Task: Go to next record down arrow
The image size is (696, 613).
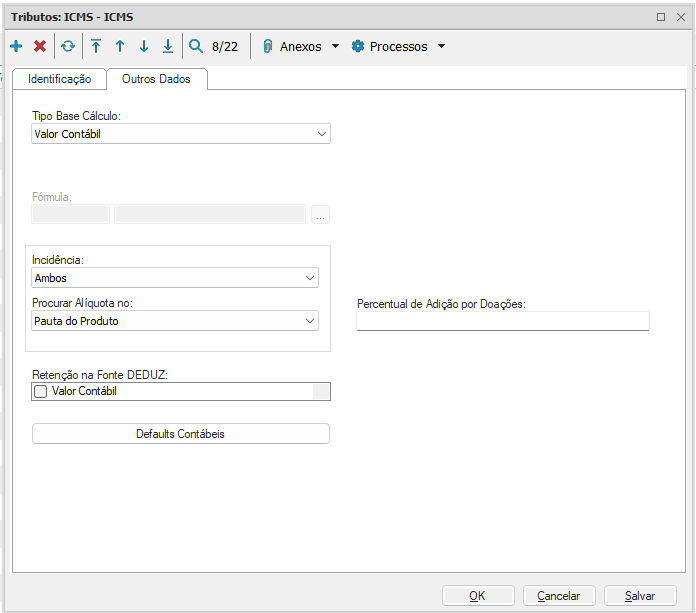Action: [x=144, y=46]
